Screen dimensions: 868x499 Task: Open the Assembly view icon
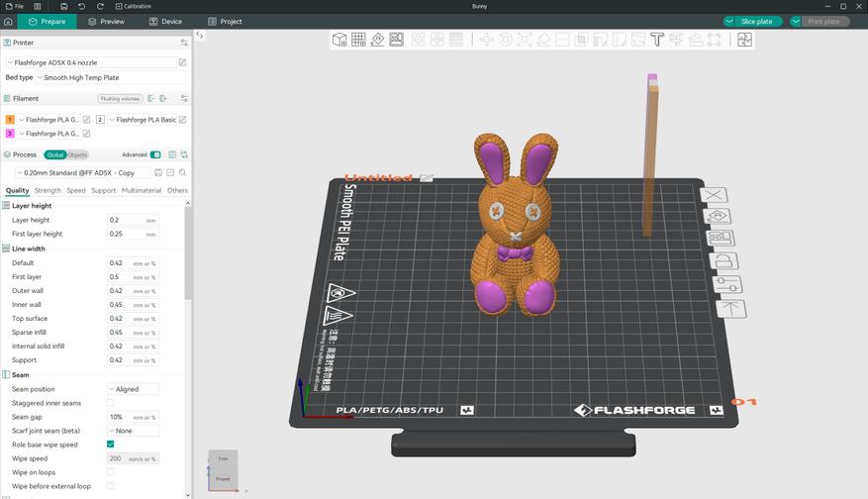tap(744, 40)
